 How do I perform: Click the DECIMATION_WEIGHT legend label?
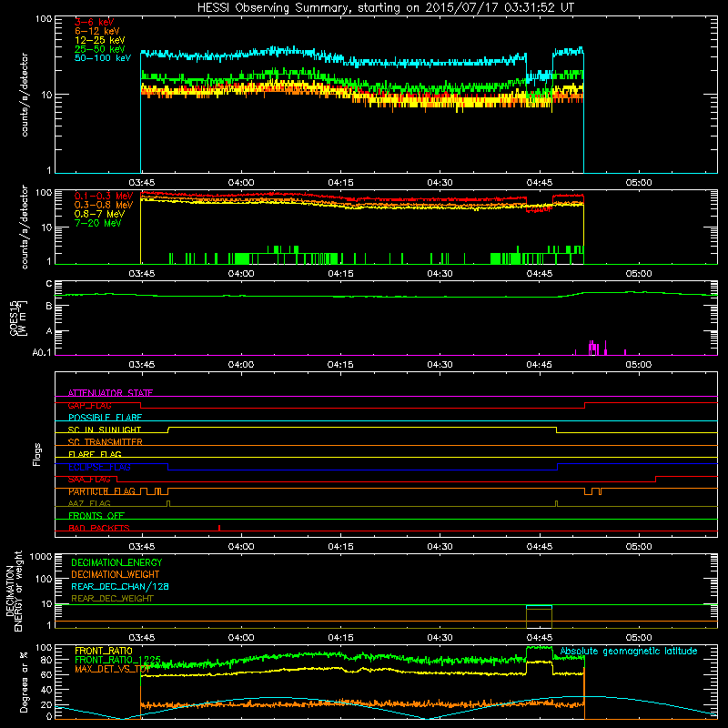pos(116,574)
